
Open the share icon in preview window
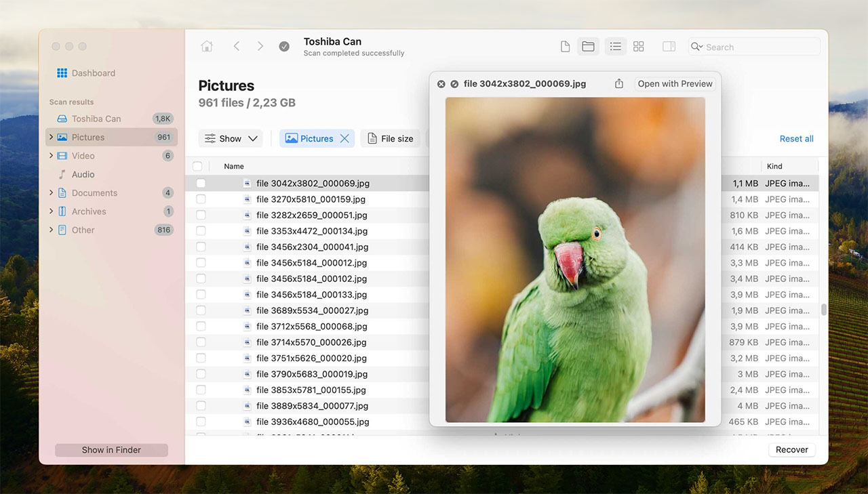pos(618,83)
